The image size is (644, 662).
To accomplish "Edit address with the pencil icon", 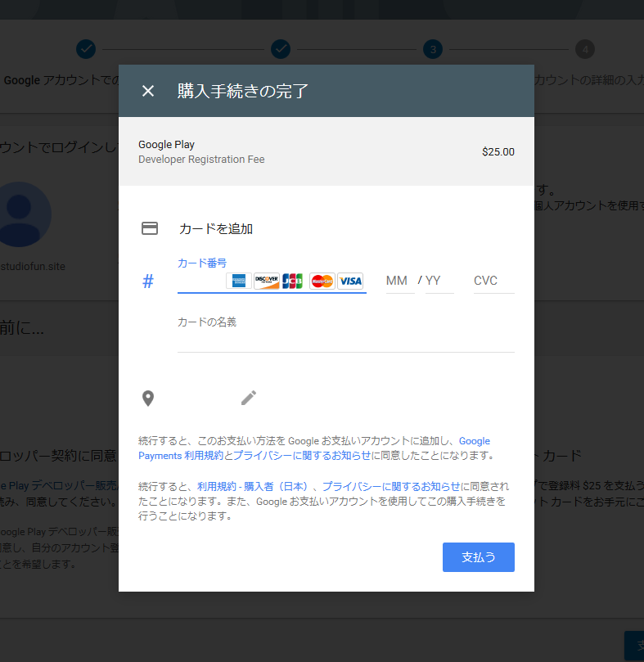I will (x=249, y=398).
